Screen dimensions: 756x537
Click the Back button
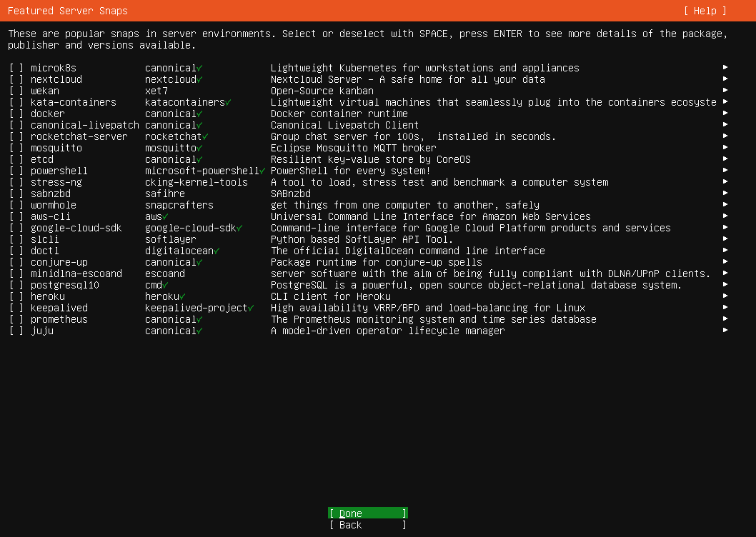[x=368, y=525]
